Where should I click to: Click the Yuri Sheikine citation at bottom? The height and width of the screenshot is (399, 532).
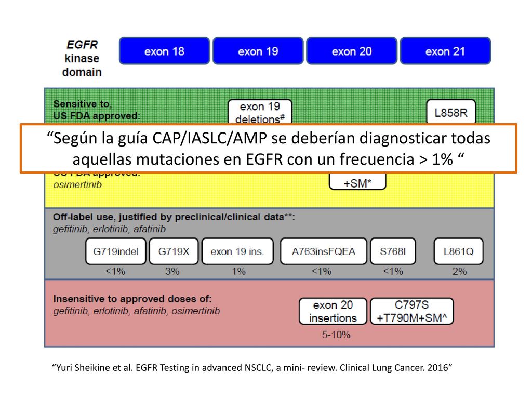point(252,367)
